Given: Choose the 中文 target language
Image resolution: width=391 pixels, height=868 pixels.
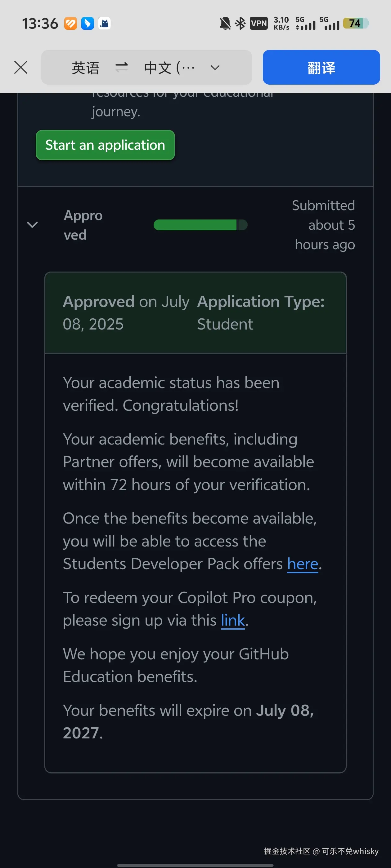Looking at the screenshot, I should tap(169, 68).
